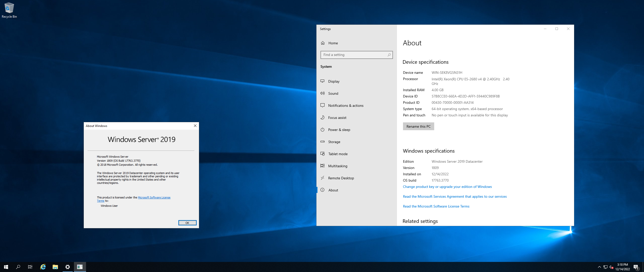Click the Home icon in Settings sidebar

point(323,43)
